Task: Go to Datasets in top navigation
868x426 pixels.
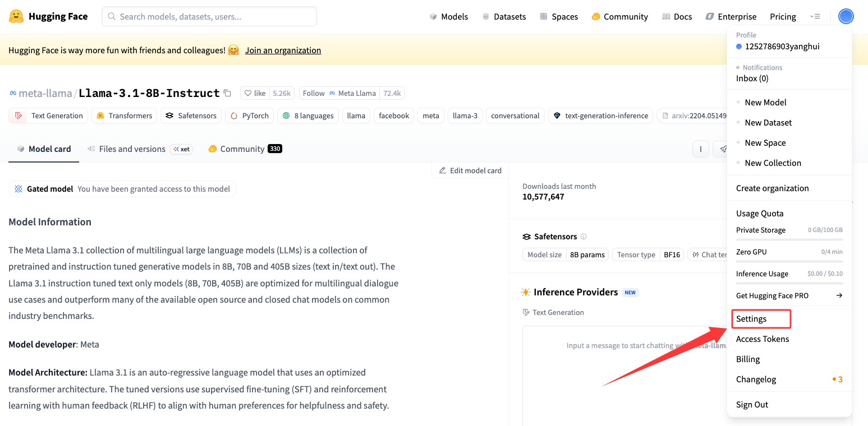Action: [x=504, y=17]
